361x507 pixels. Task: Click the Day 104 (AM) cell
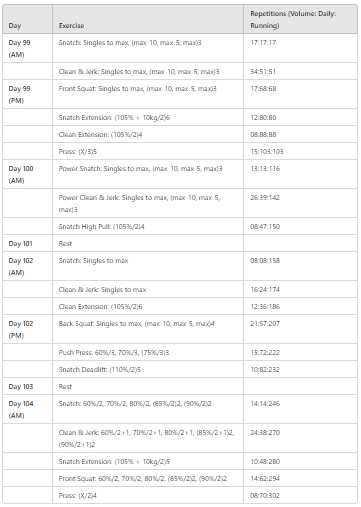[x=27, y=409]
